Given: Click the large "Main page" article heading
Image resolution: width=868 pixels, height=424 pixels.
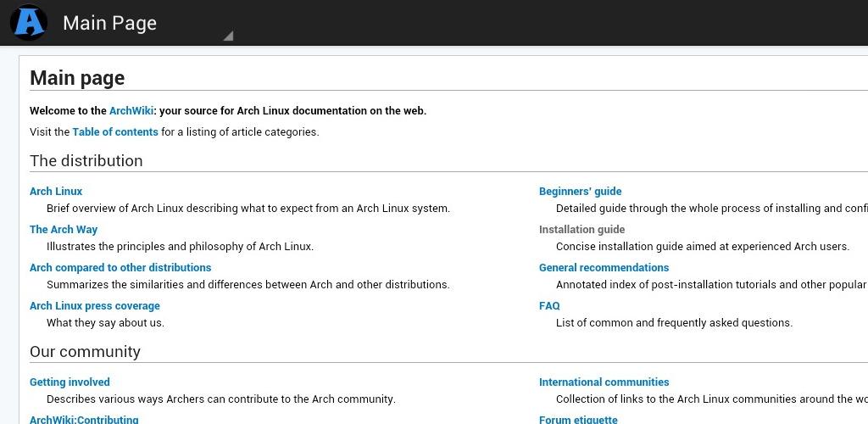Looking at the screenshot, I should pyautogui.click(x=77, y=78).
